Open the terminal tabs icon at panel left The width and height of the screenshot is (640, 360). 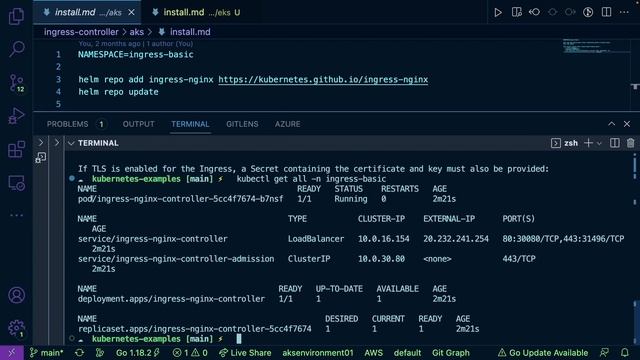[x=41, y=158]
